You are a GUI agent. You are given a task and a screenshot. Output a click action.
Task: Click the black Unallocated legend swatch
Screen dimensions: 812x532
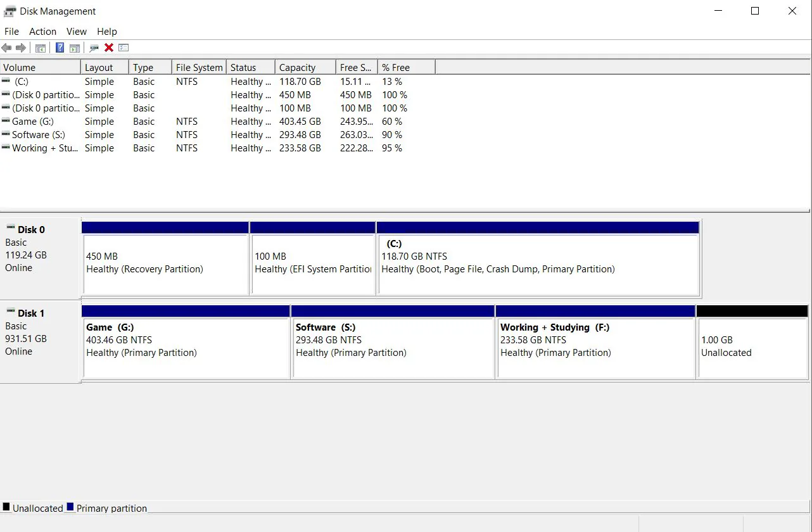[6, 507]
